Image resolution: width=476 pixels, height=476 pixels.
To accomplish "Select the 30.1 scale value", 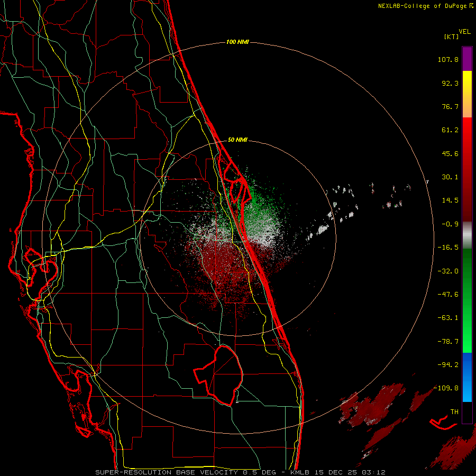I will point(450,177).
